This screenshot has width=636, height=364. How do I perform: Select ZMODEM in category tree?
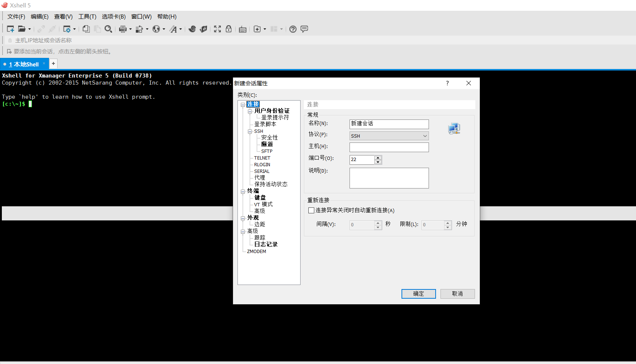pyautogui.click(x=256, y=251)
